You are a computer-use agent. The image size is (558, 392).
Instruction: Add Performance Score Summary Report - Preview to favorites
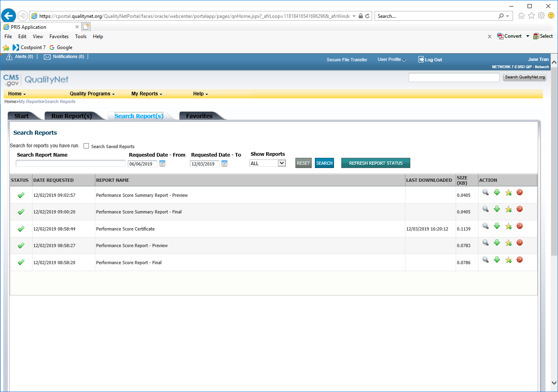tap(508, 192)
